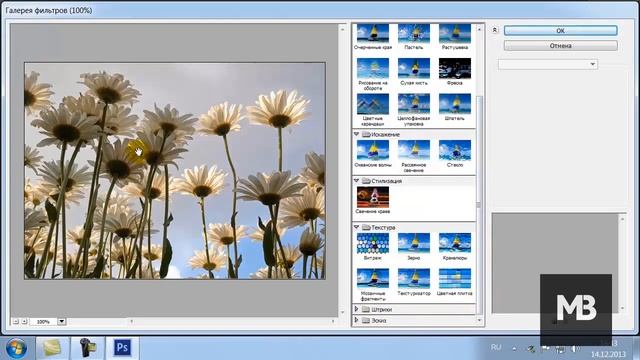Select the Мозаичные фрагменты filter
640x360 pixels.
373,279
